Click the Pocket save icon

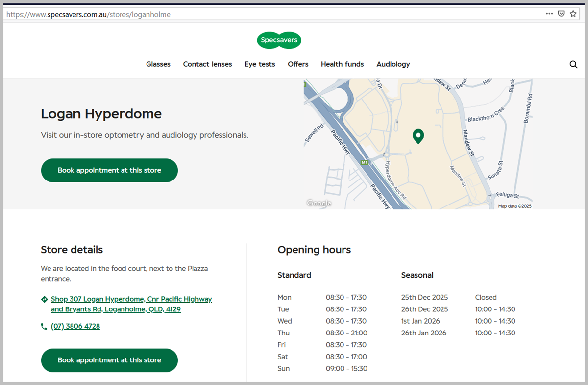click(562, 14)
